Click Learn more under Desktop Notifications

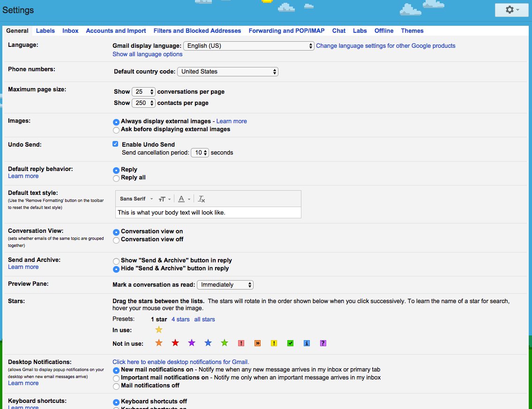coord(23,383)
